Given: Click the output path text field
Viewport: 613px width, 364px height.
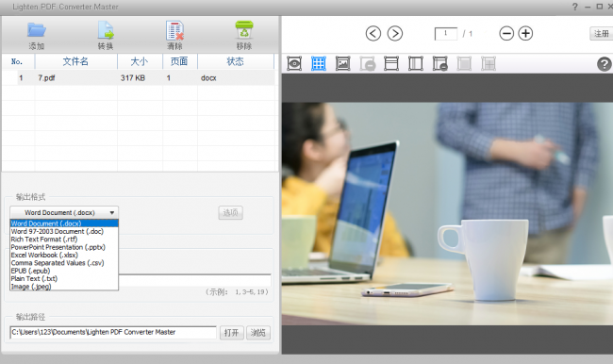Looking at the screenshot, I should (x=113, y=332).
